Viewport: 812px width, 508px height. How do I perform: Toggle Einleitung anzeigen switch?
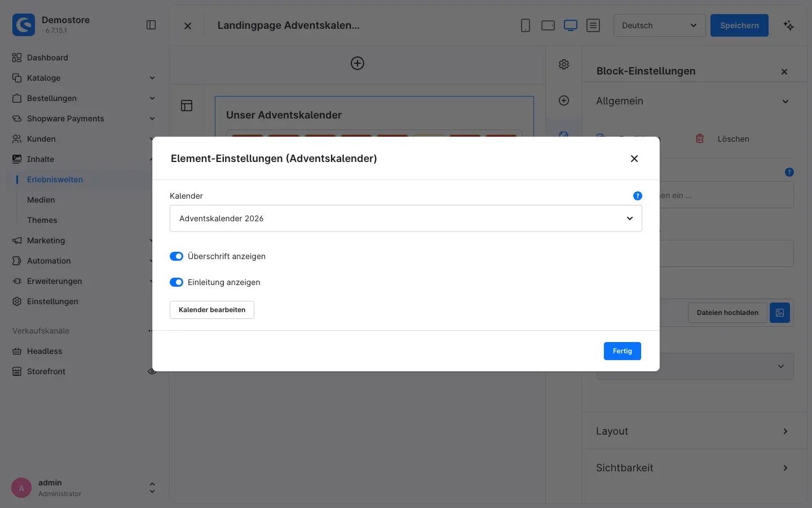176,282
